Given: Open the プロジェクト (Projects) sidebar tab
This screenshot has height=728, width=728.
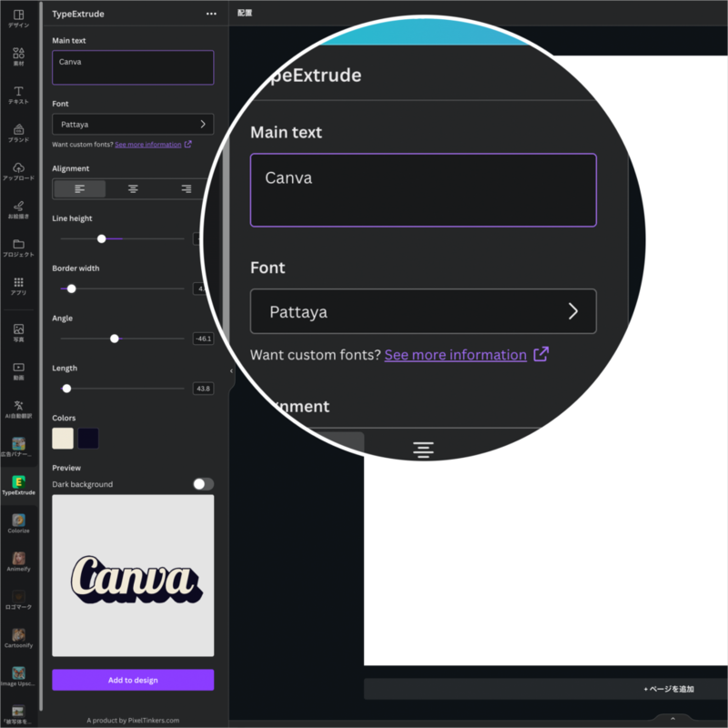Looking at the screenshot, I should (x=18, y=248).
